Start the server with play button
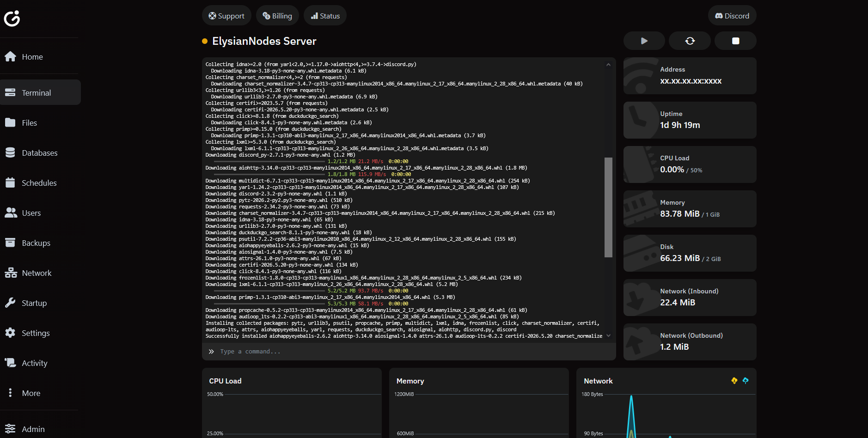 644,41
